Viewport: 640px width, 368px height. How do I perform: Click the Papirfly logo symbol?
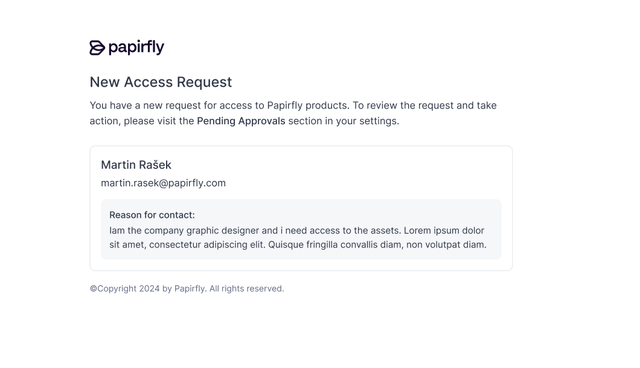[x=97, y=48]
